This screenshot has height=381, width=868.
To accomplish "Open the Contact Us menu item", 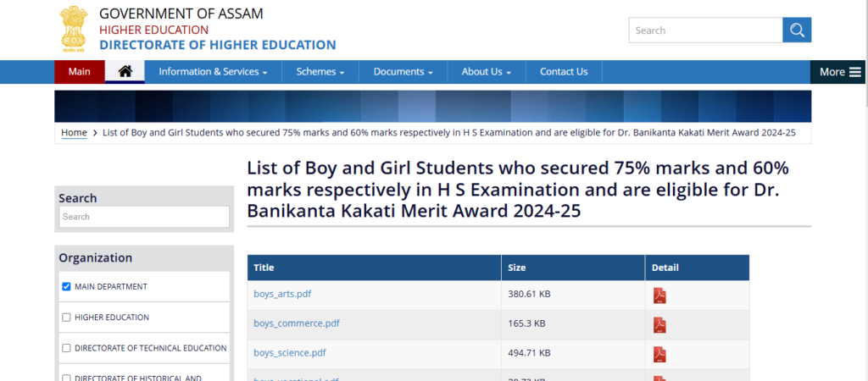I will pos(564,72).
